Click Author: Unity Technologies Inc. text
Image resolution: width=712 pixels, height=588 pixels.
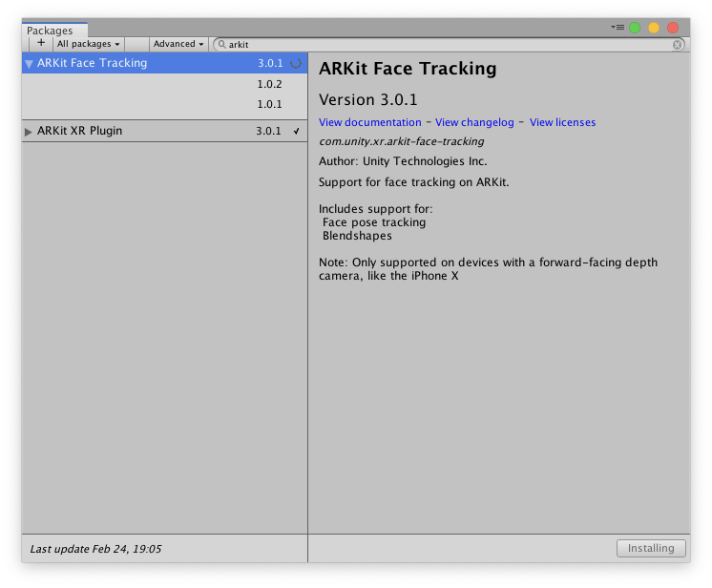tap(403, 161)
